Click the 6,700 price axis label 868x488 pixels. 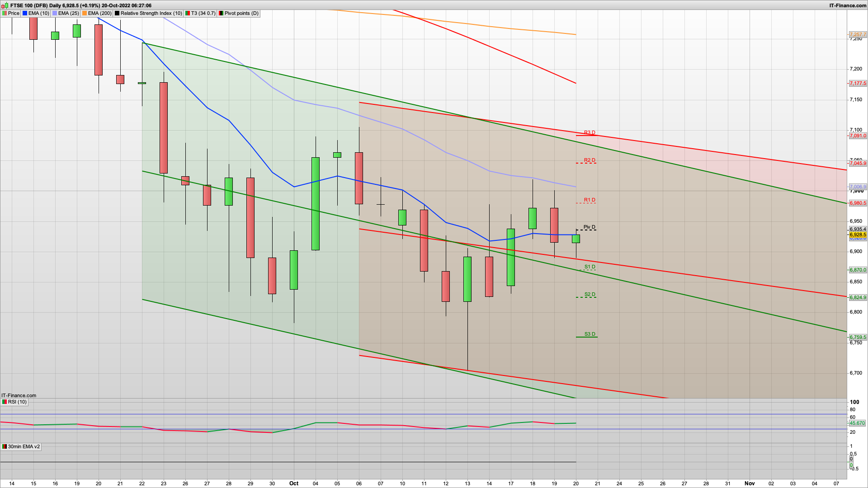(856, 373)
